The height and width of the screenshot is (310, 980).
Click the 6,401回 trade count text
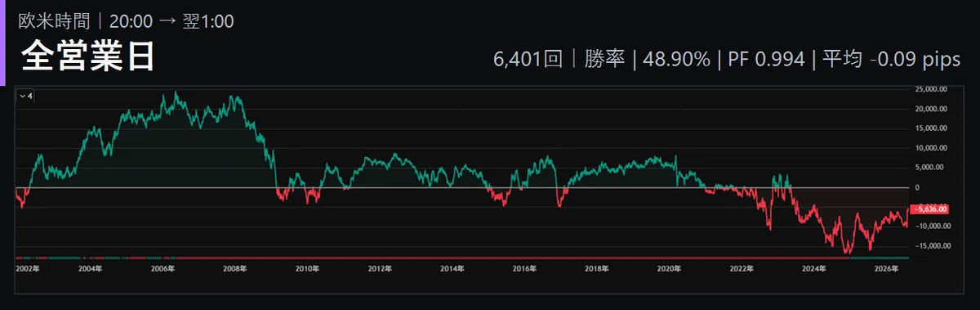pos(528,60)
